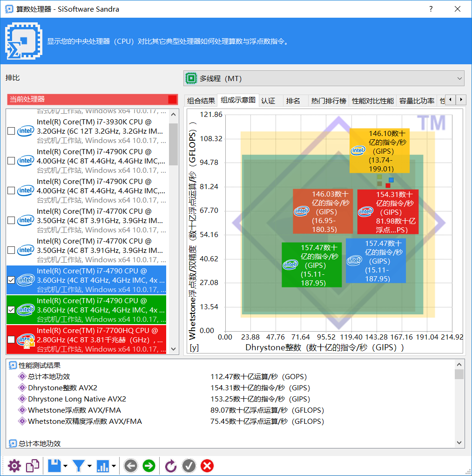Image resolution: width=472 pixels, height=476 pixels.
Task: Click the gray checkmark OK icon
Action: 189,466
